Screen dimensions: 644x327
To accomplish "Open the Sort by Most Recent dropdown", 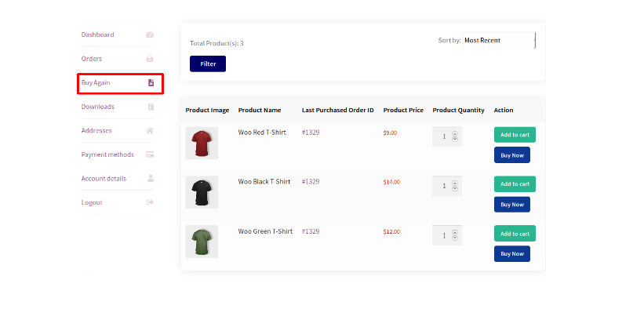I will click(499, 40).
